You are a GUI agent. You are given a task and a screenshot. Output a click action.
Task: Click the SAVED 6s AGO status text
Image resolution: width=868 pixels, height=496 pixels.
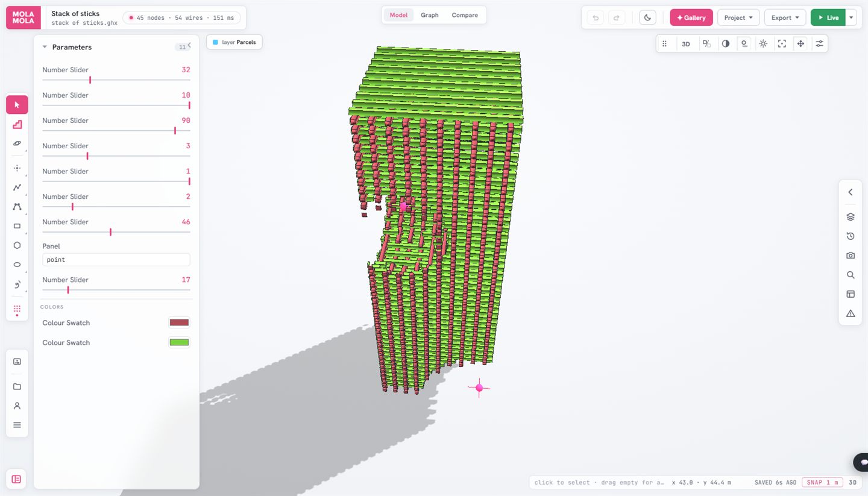click(x=775, y=482)
